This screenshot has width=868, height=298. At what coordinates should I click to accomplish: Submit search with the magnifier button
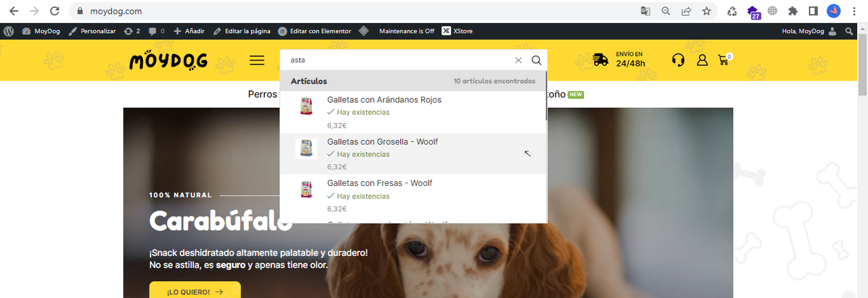click(x=536, y=60)
